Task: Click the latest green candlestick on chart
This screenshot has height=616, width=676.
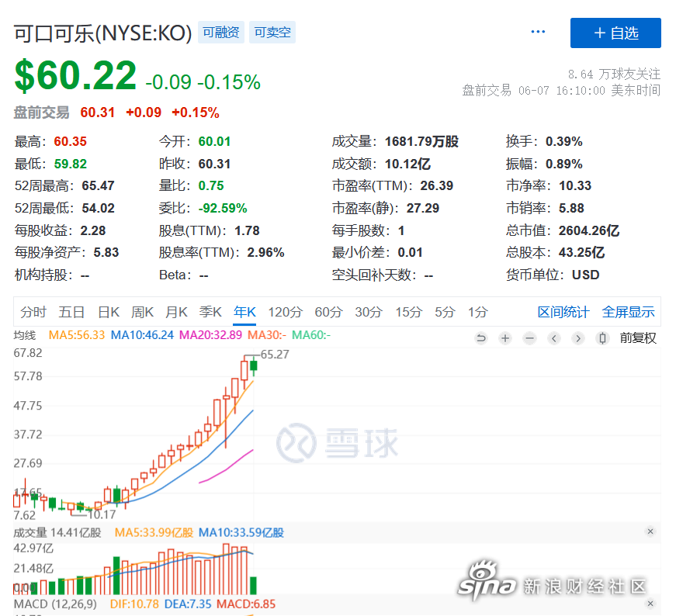Action: coord(254,365)
